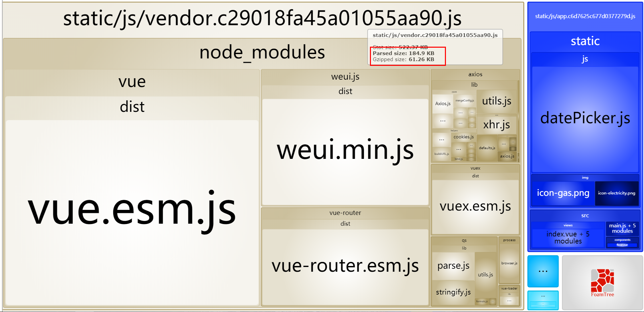Select the axios package header
The width and height of the screenshot is (644, 312).
coord(475,74)
